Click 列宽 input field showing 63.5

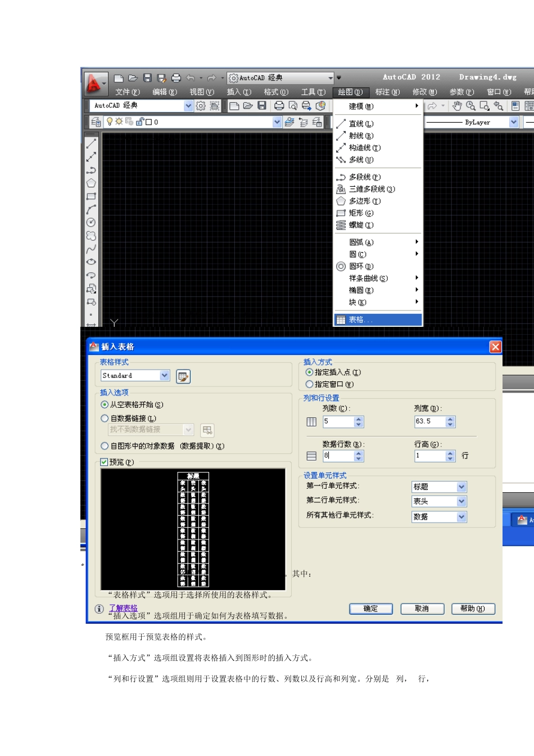point(430,422)
